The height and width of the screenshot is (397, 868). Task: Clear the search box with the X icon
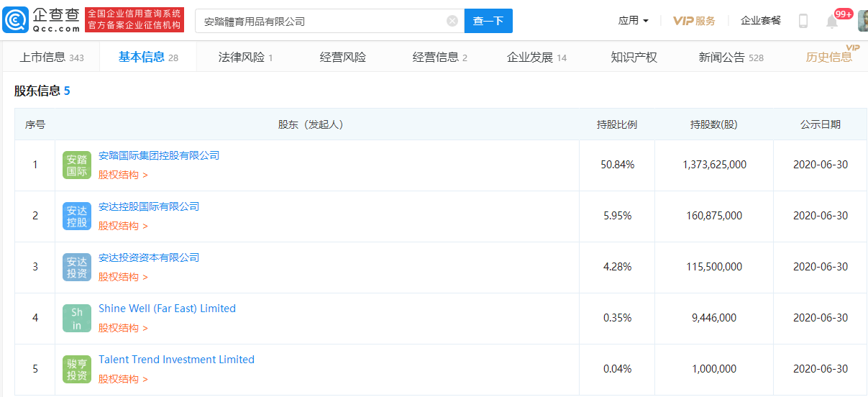(x=452, y=21)
